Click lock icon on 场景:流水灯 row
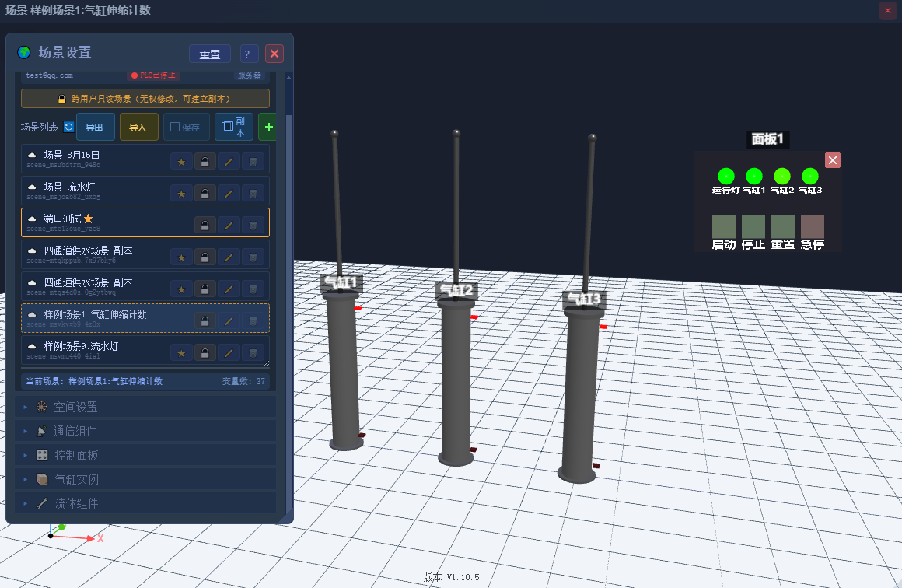 tap(205, 194)
